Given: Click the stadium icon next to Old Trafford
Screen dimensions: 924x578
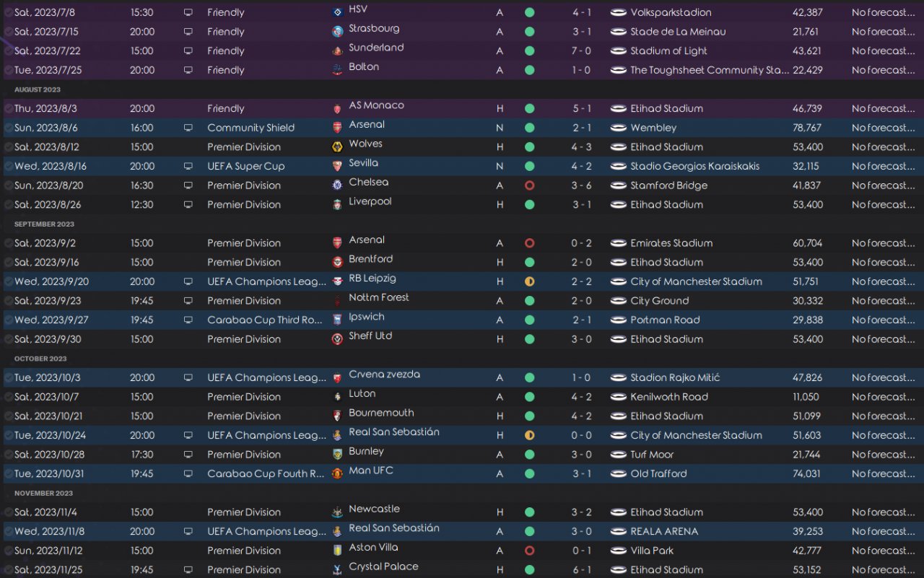Looking at the screenshot, I should pos(618,474).
